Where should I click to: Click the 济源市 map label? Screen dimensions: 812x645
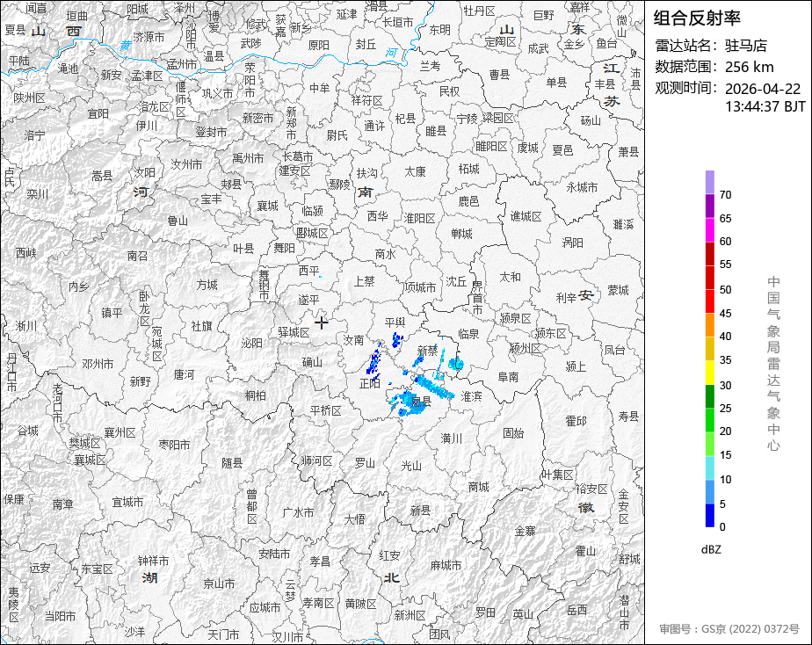(149, 37)
